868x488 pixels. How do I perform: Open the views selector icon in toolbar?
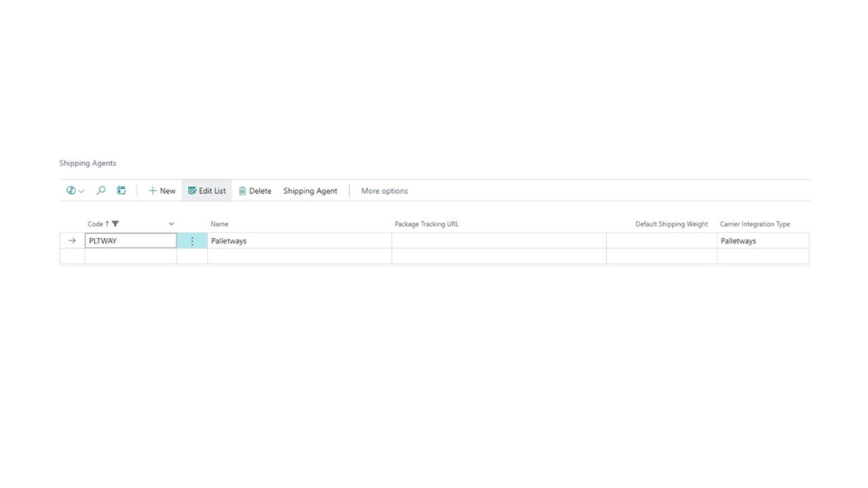pos(75,191)
